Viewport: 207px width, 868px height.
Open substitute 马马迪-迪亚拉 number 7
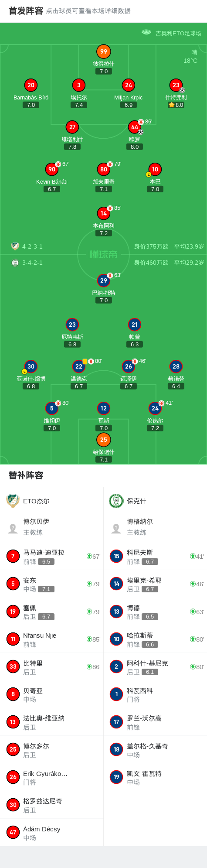pos(52,556)
